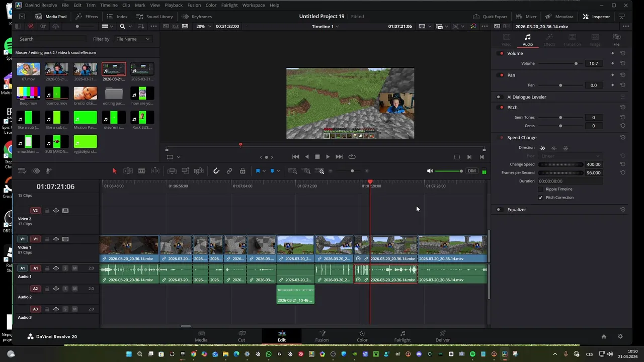Screen dimensions: 644x362
Task: Open Timeline View Options icon
Action: click(x=22, y=171)
